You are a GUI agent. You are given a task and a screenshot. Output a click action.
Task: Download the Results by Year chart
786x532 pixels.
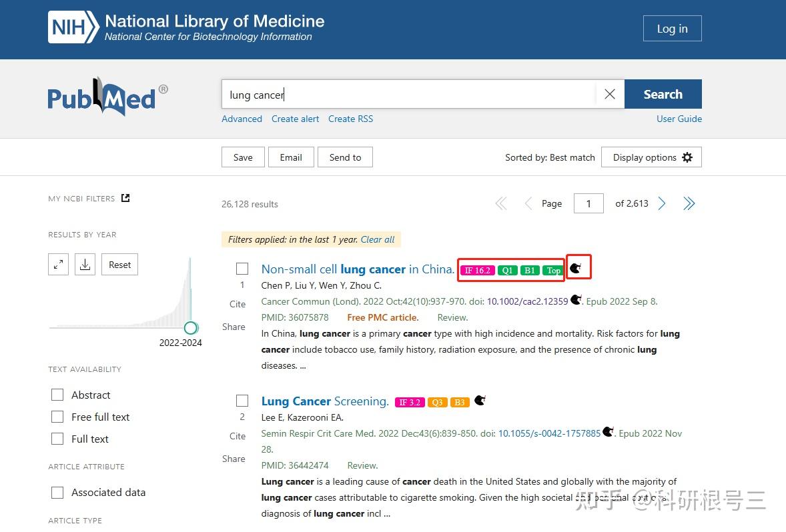coord(85,264)
